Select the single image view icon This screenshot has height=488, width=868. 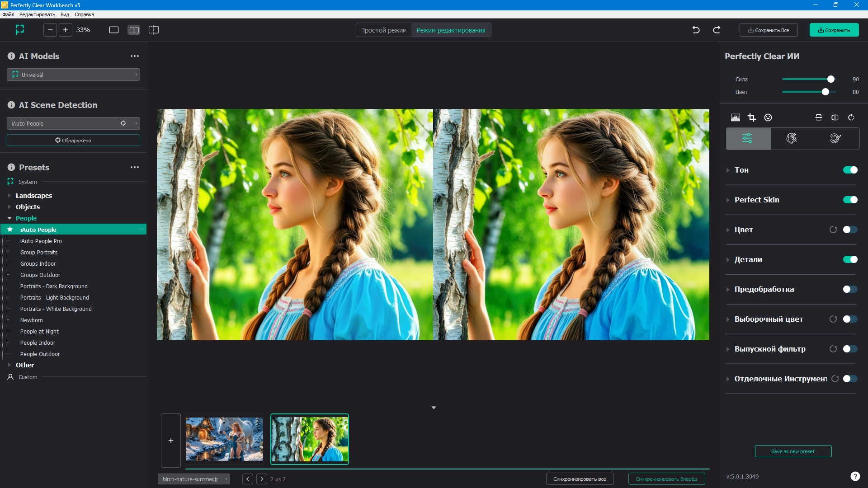(114, 30)
